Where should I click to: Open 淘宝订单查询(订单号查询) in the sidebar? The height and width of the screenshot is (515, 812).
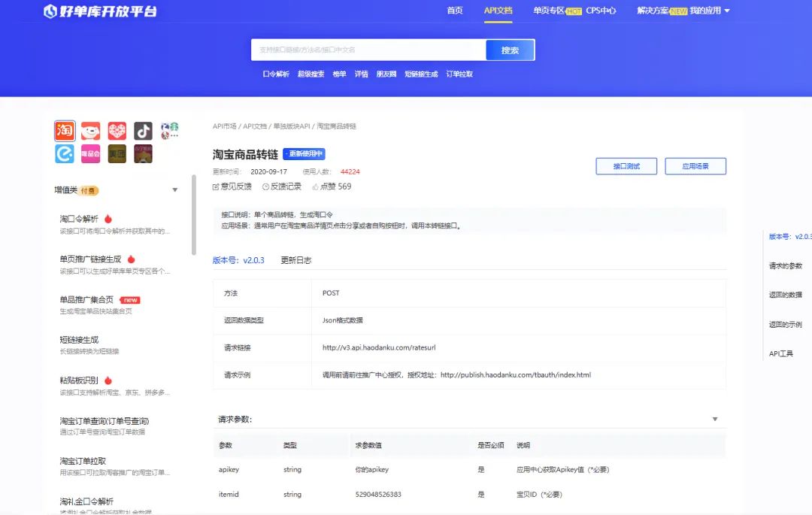104,421
